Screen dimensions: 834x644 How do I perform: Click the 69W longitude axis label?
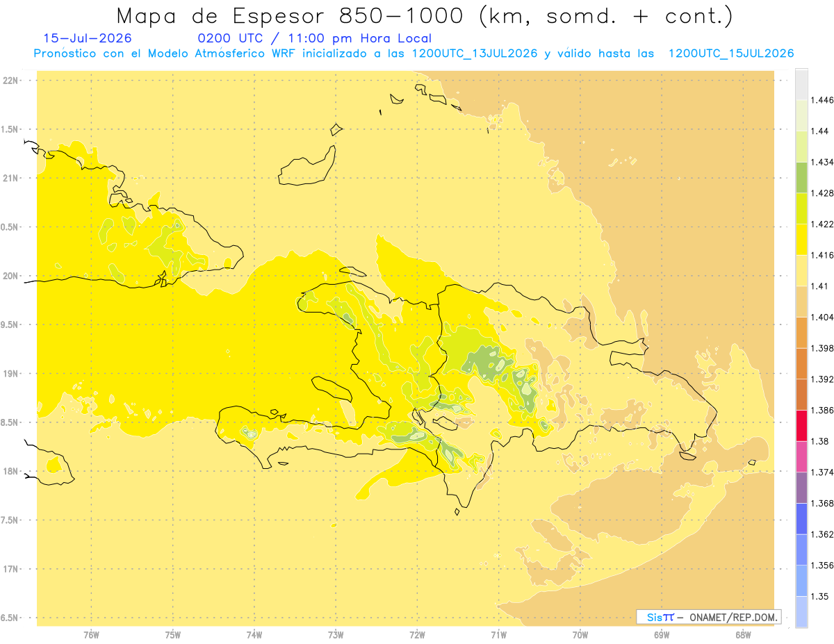tap(662, 634)
